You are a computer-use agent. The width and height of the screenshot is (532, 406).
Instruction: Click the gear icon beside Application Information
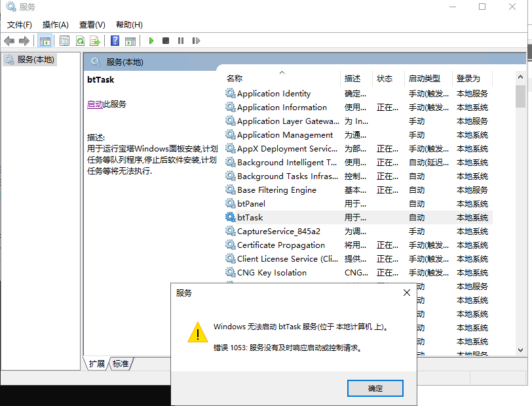231,108
